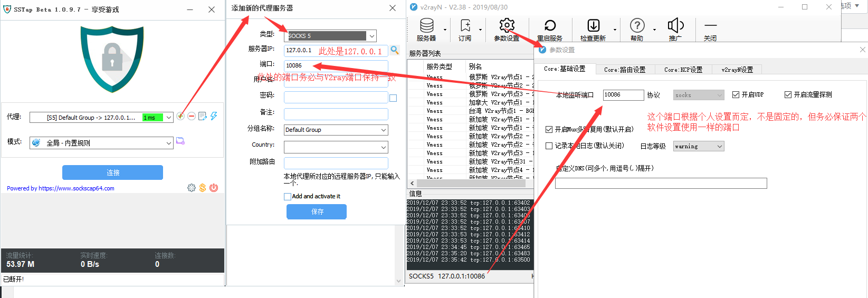Click the purple rules folder icon beside 模式
Image resolution: width=868 pixels, height=298 pixels.
(x=180, y=141)
